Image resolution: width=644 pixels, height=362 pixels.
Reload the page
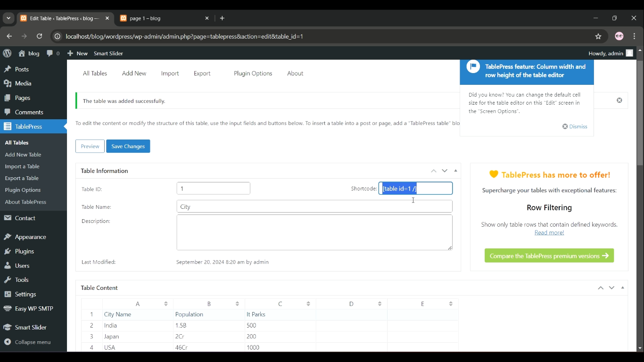(40, 36)
